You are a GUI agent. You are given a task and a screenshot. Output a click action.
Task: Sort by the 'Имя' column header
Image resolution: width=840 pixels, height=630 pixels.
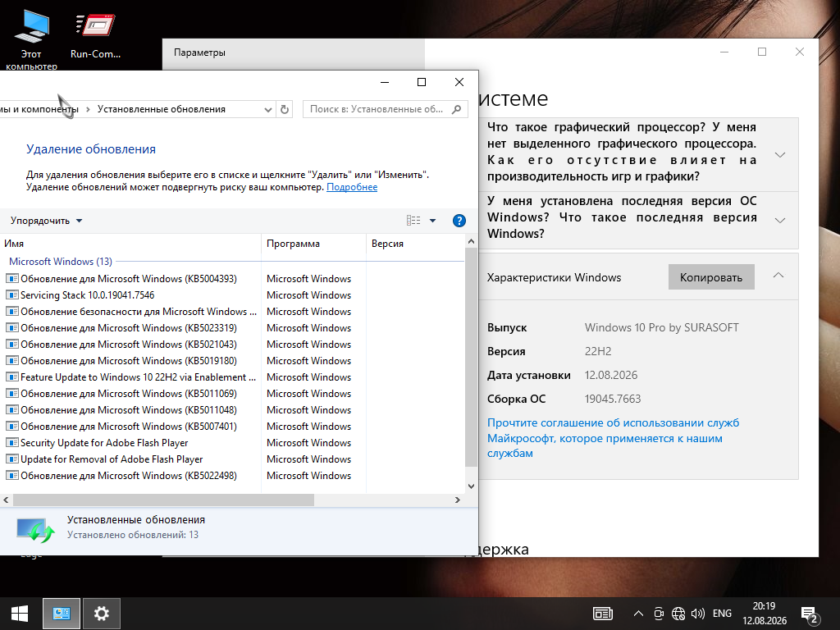130,244
